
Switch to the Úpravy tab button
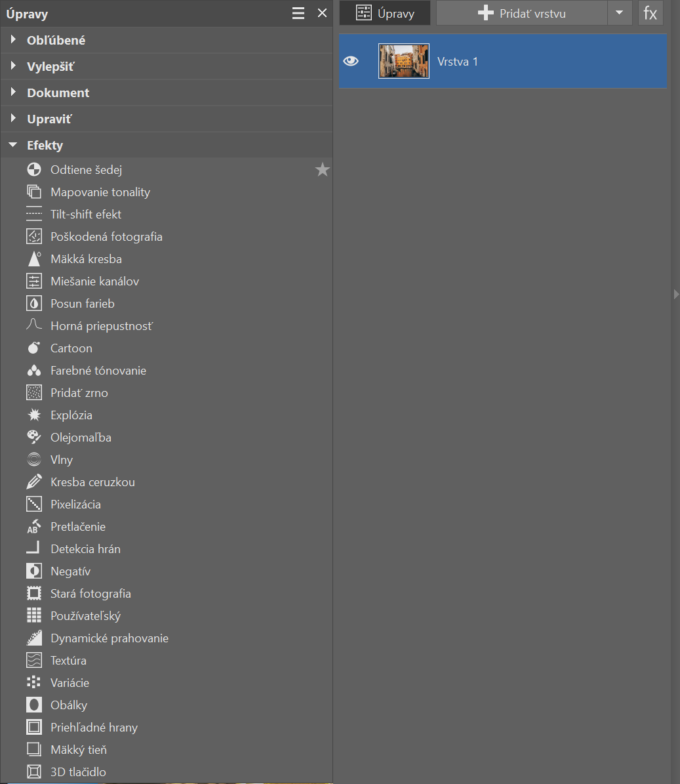tap(385, 13)
